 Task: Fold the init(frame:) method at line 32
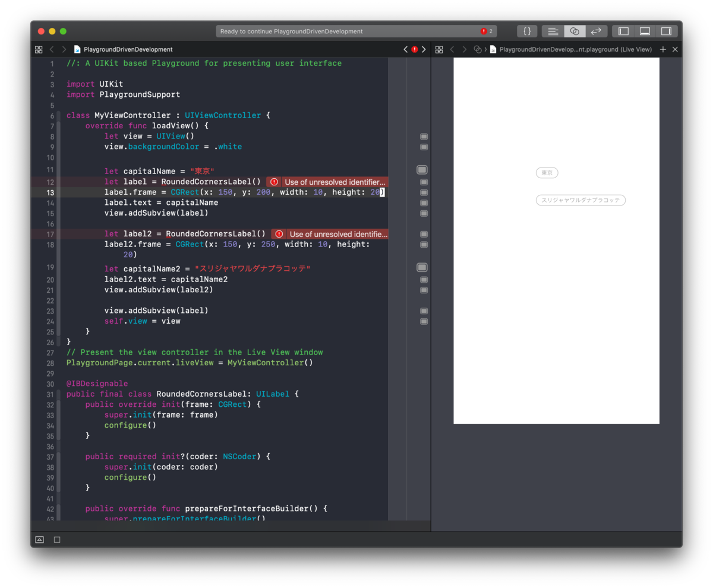[x=58, y=404]
